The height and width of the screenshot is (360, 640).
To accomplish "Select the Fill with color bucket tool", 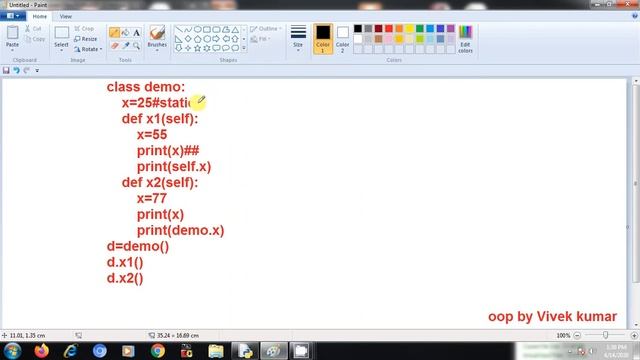I will pos(126,33).
